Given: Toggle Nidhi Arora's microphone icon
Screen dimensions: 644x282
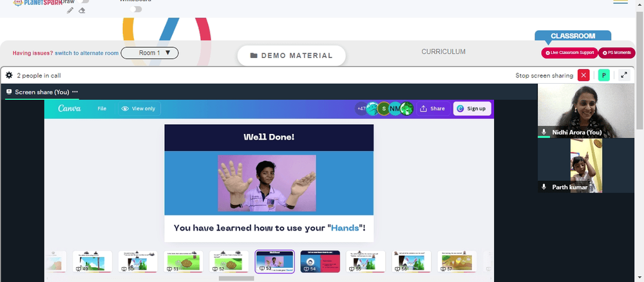Looking at the screenshot, I should click(544, 132).
